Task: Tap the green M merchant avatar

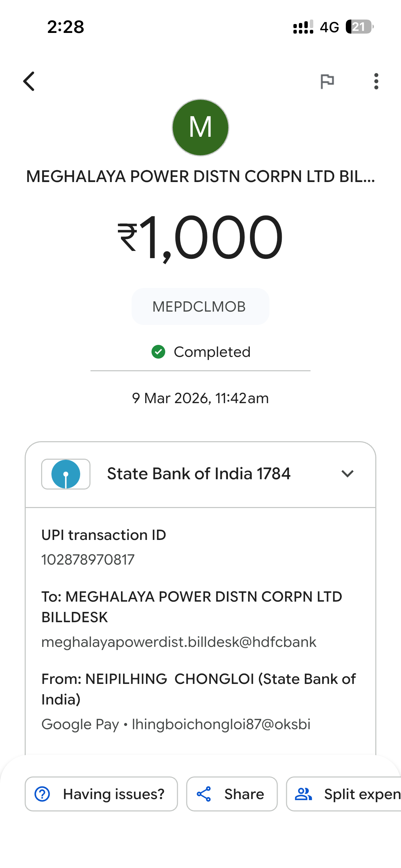Action: click(x=200, y=128)
